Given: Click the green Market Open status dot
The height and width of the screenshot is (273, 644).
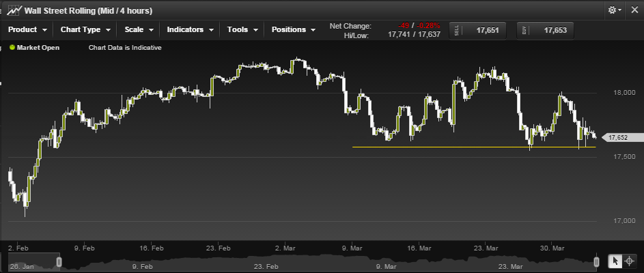Looking at the screenshot, I should (12, 48).
